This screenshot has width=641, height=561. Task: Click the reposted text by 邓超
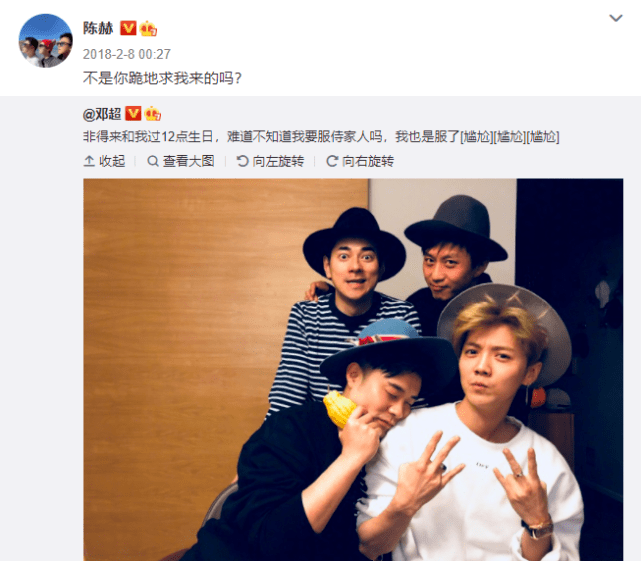coord(321,136)
